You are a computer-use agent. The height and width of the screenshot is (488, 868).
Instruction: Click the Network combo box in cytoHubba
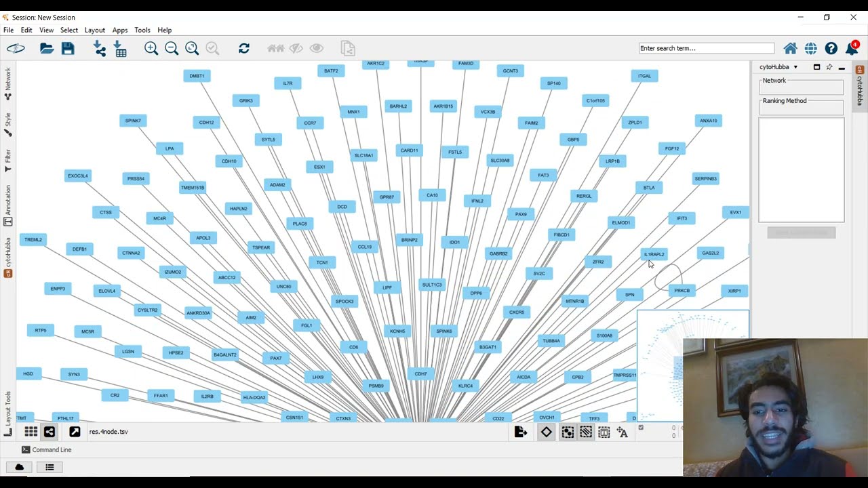802,89
